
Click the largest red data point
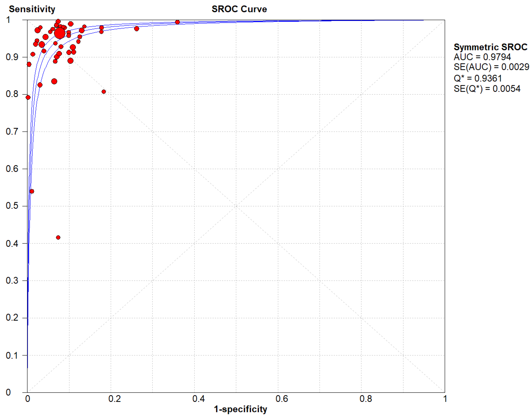pyautogui.click(x=60, y=33)
